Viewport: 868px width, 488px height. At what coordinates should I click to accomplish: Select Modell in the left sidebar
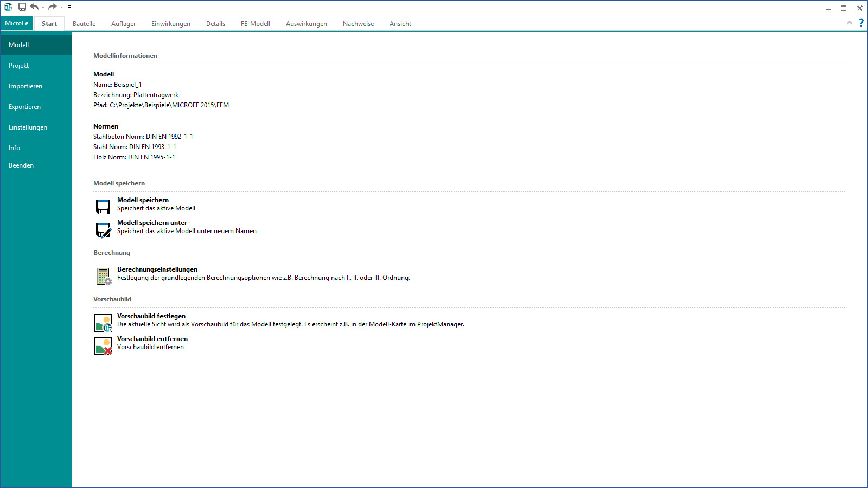pyautogui.click(x=36, y=44)
